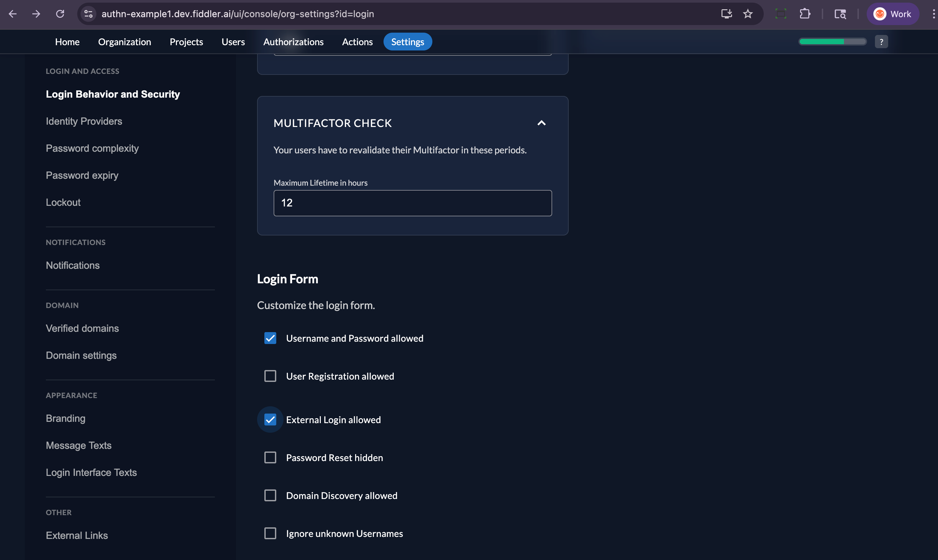Check the Domain Discovery allowed option
The image size is (938, 560).
click(270, 495)
